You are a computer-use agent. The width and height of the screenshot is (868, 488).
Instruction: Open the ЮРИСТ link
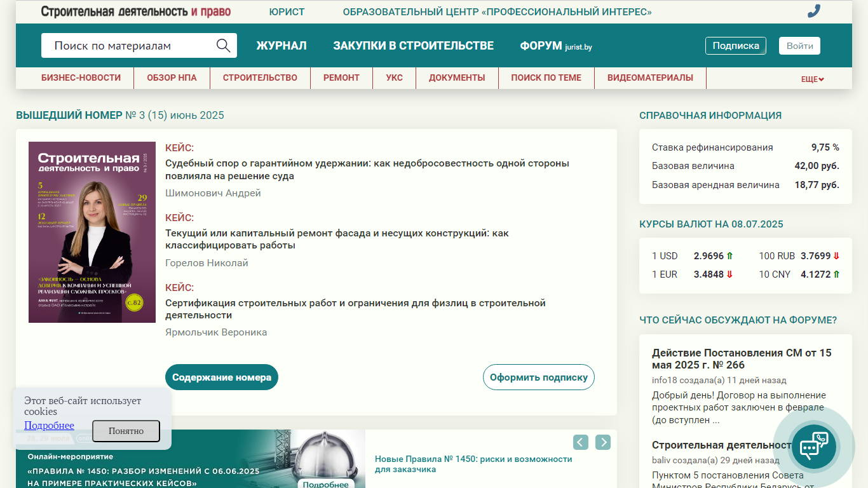[287, 12]
